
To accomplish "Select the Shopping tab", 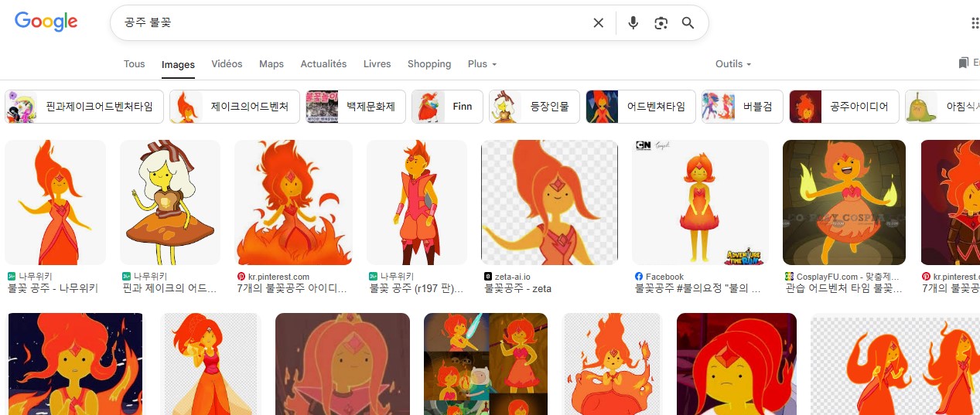I will pos(429,64).
